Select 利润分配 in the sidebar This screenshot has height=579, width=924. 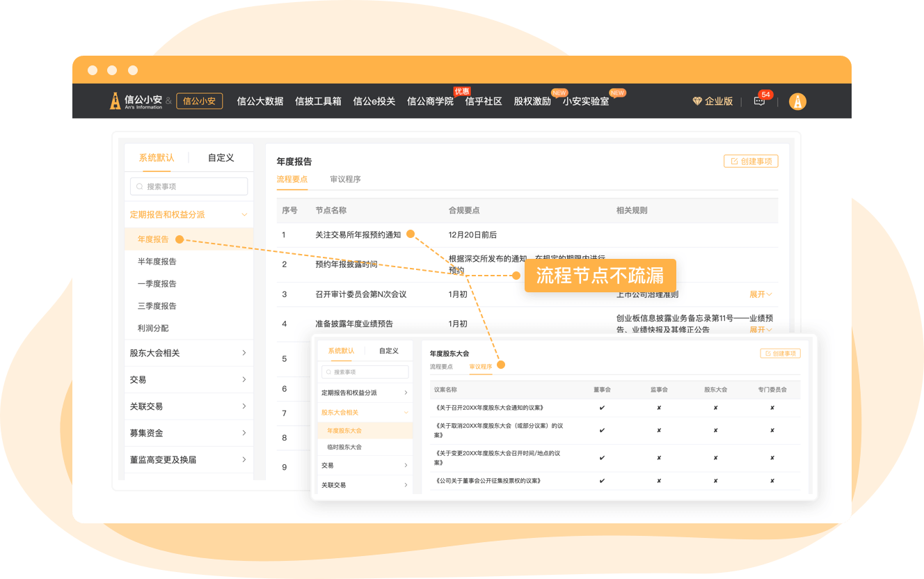point(153,328)
